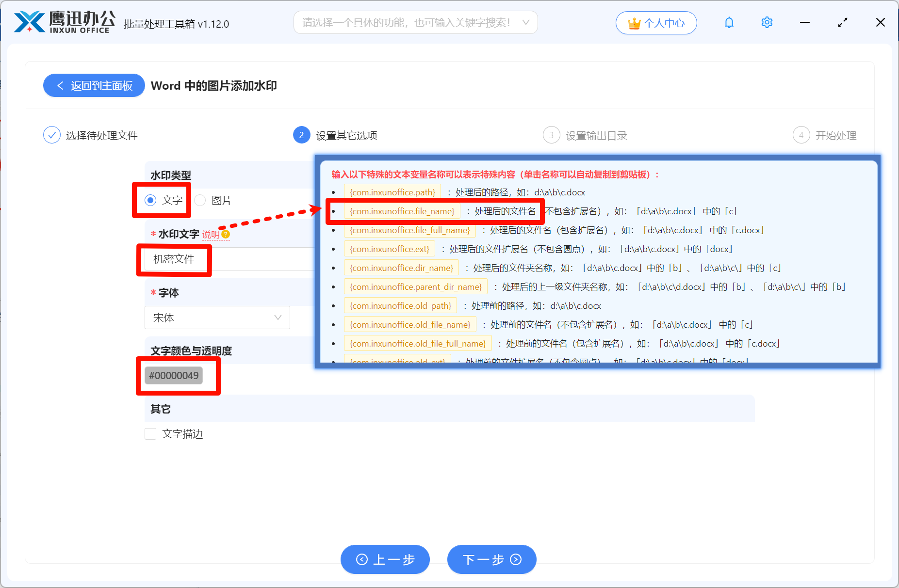Image resolution: width=899 pixels, height=588 pixels.
Task: Select the 图片 watermark type radio button
Action: coord(200,200)
